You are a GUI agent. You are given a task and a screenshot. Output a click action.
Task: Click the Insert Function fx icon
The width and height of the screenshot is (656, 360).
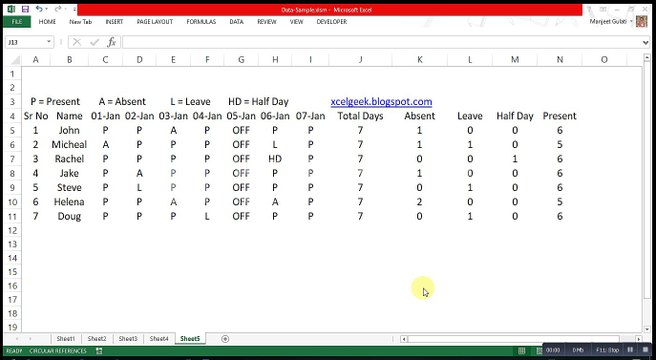pos(112,42)
